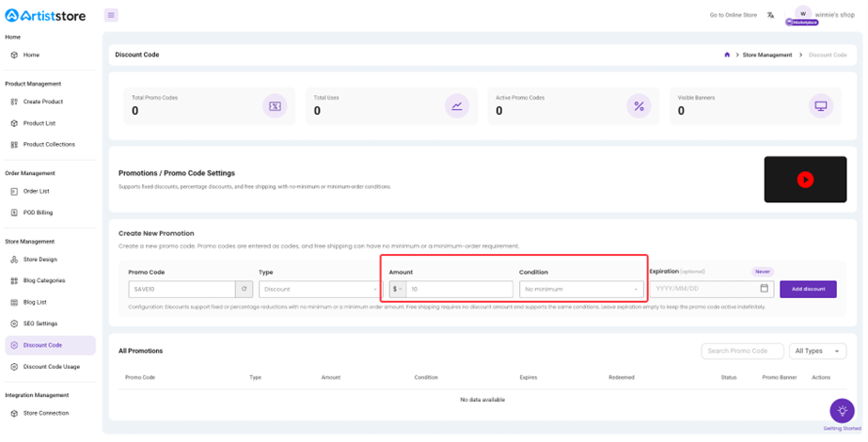Viewport: 868px width, 442px height.
Task: Click the Expiration date field
Action: [711, 289]
